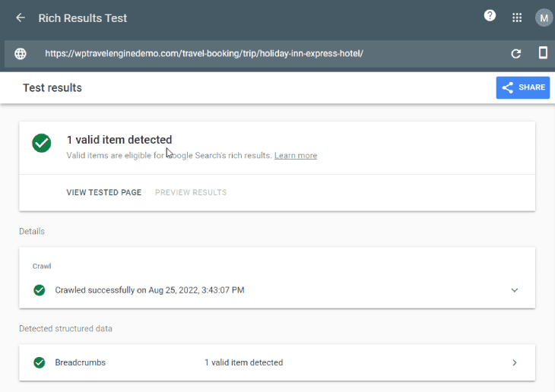Expand the Crawled successfully row
This screenshot has width=555, height=392.
click(277, 290)
